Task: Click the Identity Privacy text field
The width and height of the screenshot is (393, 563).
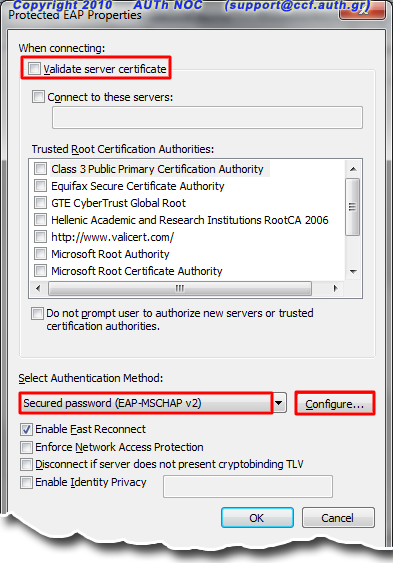Action: click(x=248, y=487)
